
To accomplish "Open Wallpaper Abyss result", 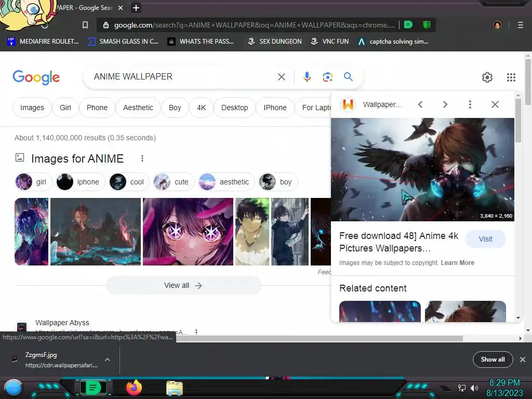I will [x=62, y=323].
